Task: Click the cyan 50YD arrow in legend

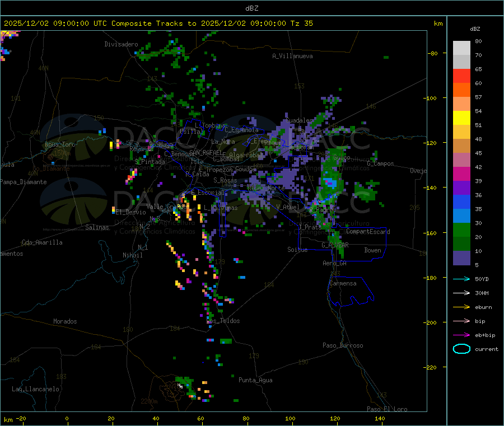Action: pyautogui.click(x=461, y=279)
